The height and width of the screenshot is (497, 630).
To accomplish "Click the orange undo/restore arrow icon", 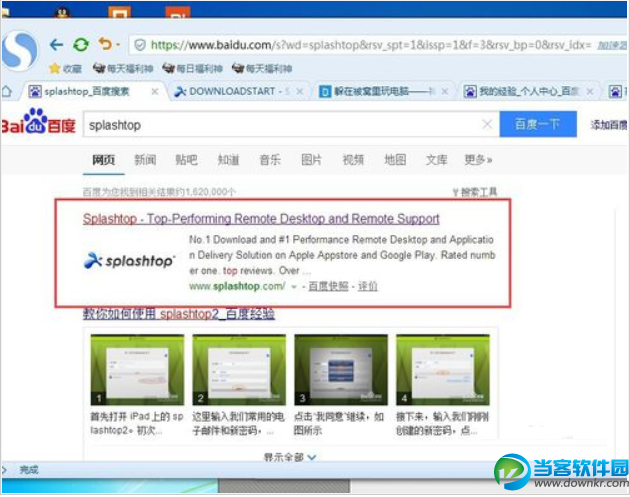I will tap(105, 44).
